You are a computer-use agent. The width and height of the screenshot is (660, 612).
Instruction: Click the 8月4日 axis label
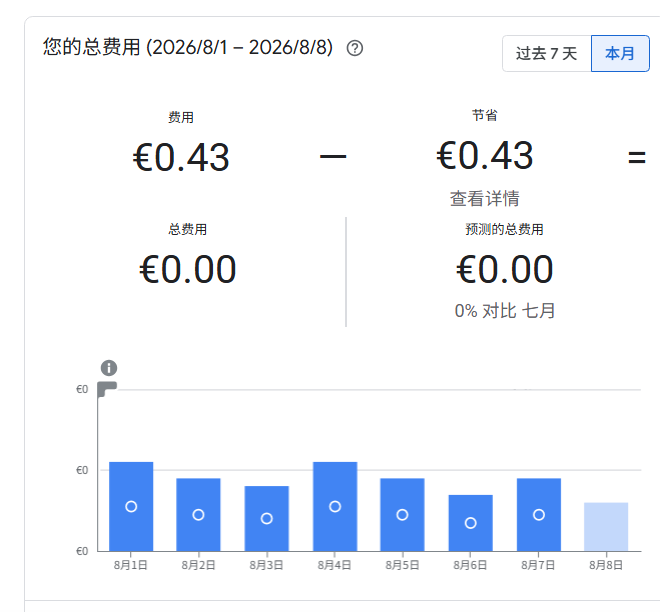(334, 565)
